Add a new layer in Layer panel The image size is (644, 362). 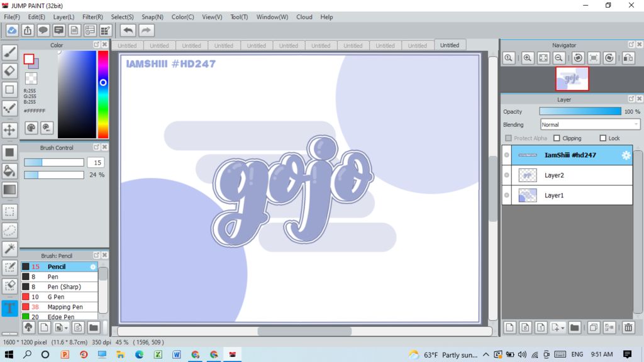coord(509,327)
